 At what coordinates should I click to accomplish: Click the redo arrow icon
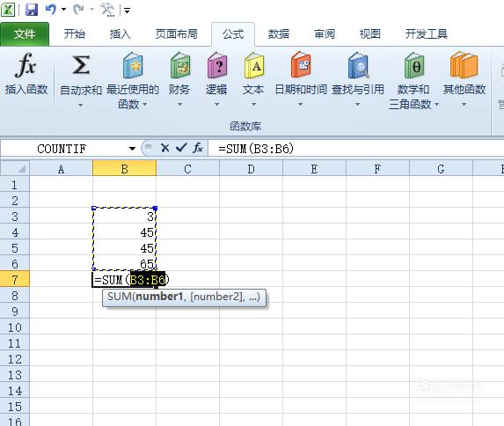click(x=78, y=10)
